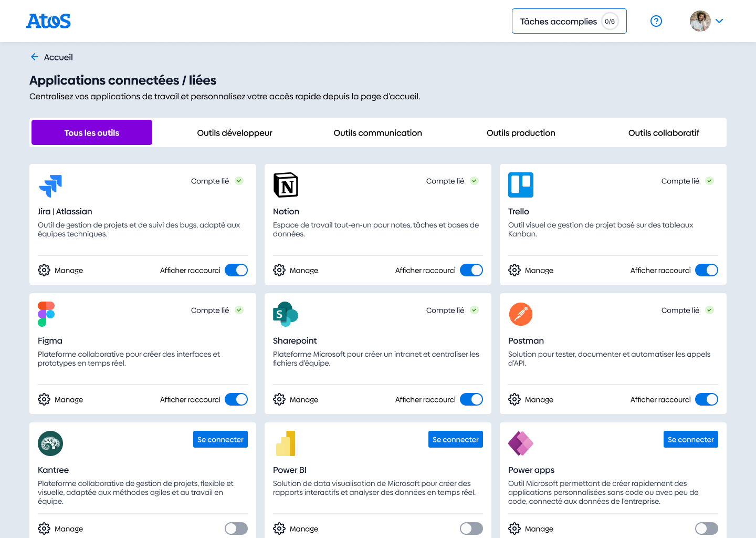756x538 pixels.
Task: Click the Power apps logo icon
Action: (521, 443)
